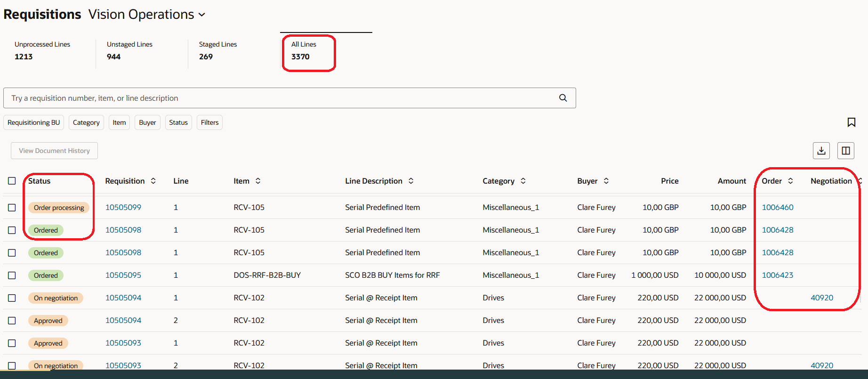868x379 pixels.
Task: Open the Requisitioning BU filter chip
Action: [x=34, y=122]
